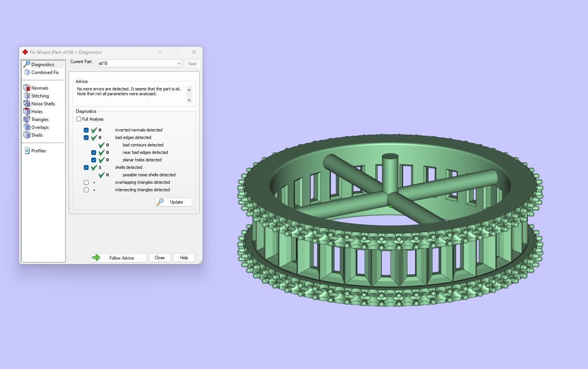
Task: Select the Diagnostics magnifier icon in sidebar
Action: click(27, 64)
